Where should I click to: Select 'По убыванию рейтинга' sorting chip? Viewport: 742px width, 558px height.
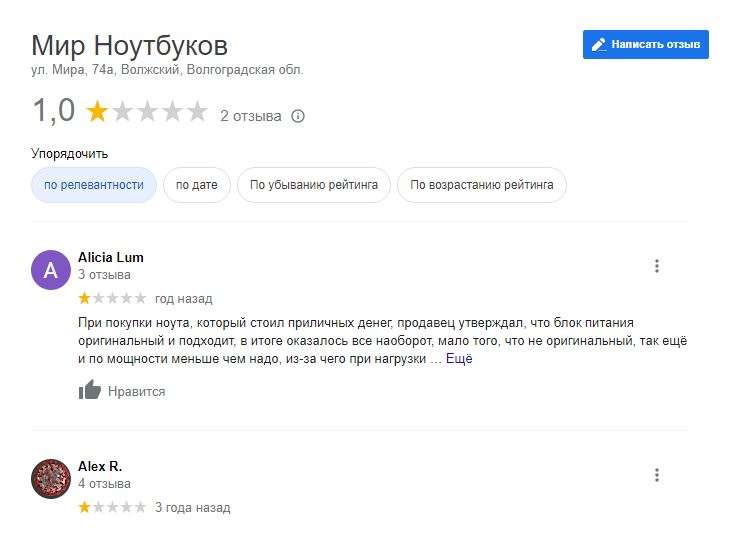point(314,185)
